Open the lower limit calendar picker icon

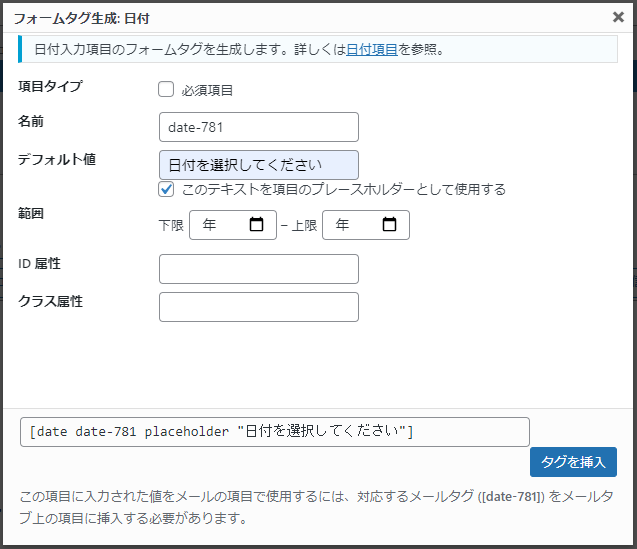coord(256,224)
